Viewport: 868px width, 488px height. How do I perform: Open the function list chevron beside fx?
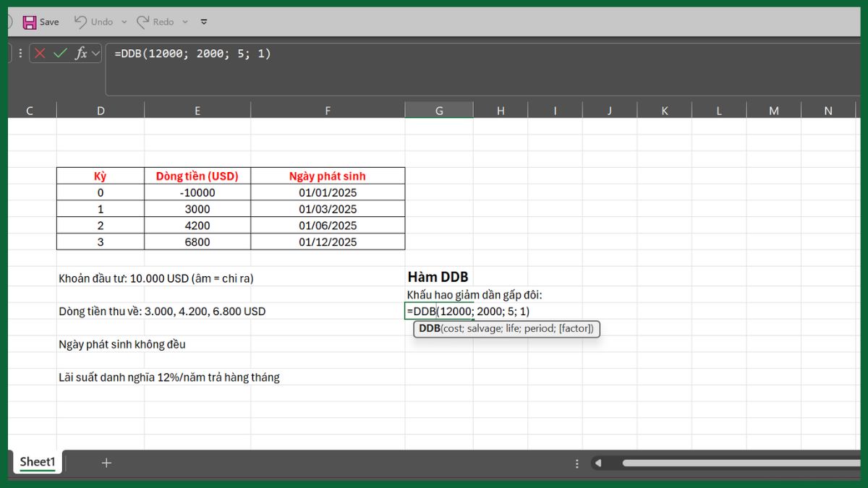click(95, 53)
